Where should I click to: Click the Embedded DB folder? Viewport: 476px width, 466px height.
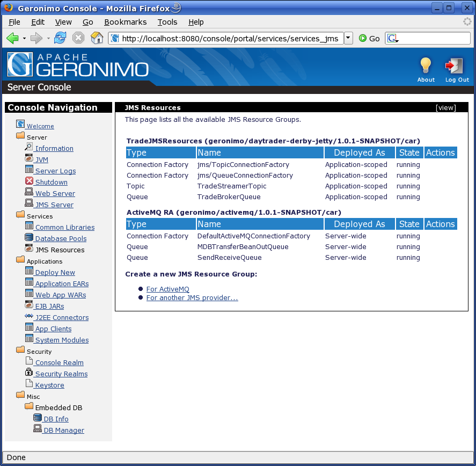[29, 406]
